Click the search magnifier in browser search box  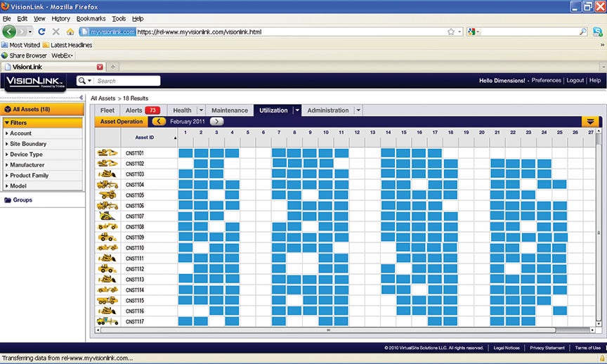[582, 32]
